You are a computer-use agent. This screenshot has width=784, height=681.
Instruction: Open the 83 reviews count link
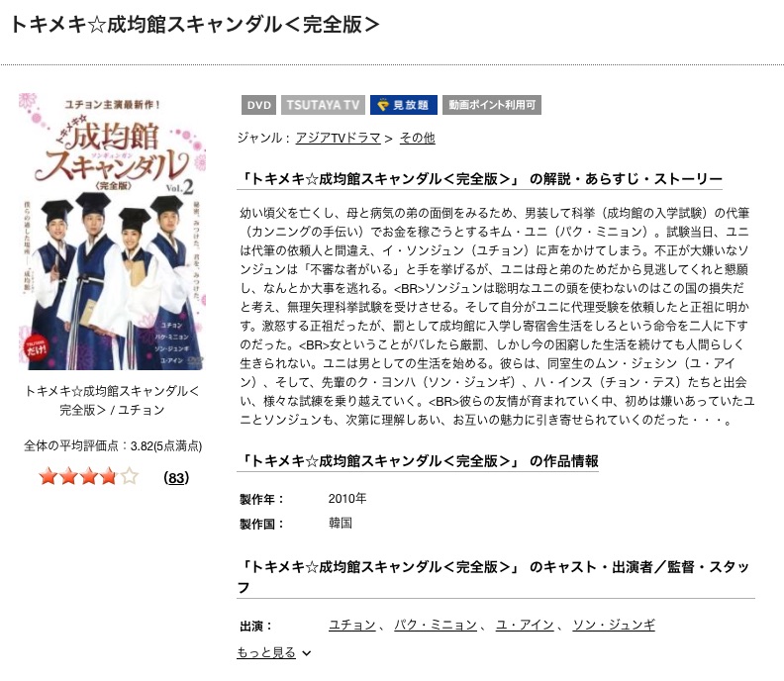pyautogui.click(x=176, y=478)
